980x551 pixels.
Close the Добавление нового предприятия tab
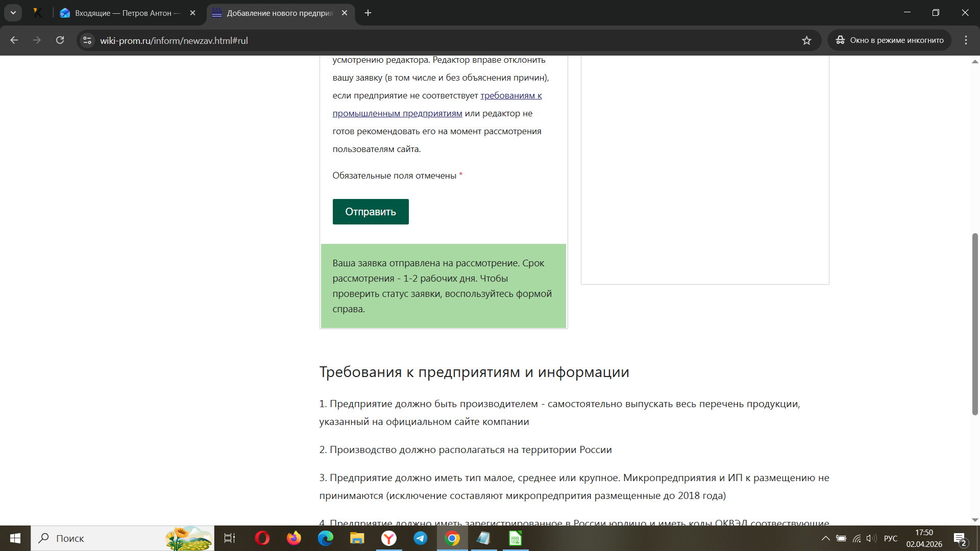pos(345,13)
